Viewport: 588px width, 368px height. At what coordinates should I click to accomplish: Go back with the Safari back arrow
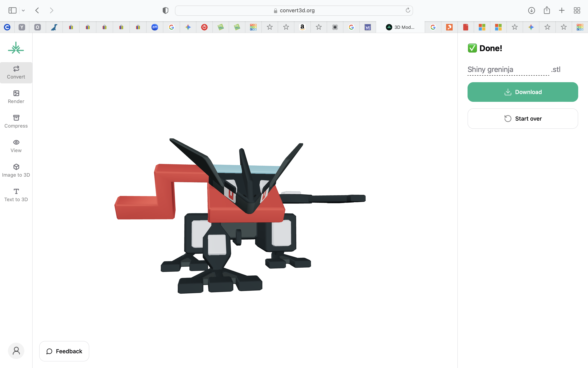(37, 10)
